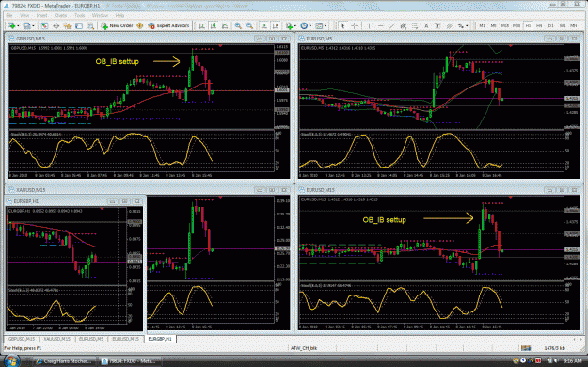Open the Data Window crosshair-shaped icon
The height and width of the screenshot is (367, 588).
(56, 26)
